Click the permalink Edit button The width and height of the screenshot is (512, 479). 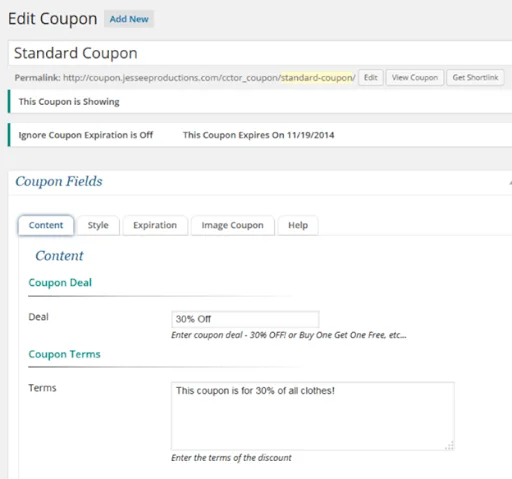371,78
